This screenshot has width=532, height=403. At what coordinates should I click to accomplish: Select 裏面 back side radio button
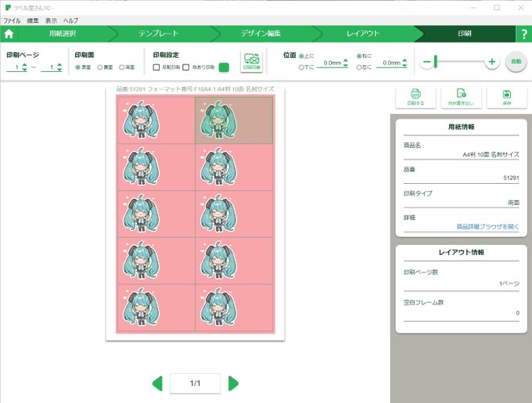pos(100,67)
